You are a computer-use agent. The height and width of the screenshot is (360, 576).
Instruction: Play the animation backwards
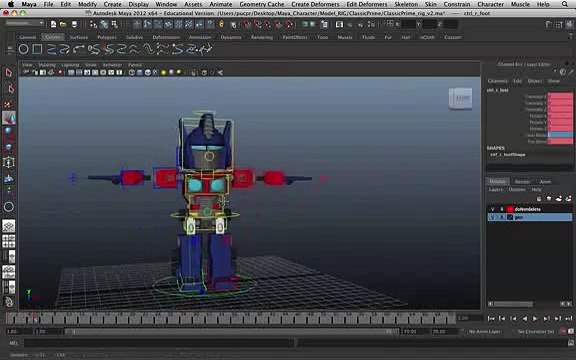point(525,318)
